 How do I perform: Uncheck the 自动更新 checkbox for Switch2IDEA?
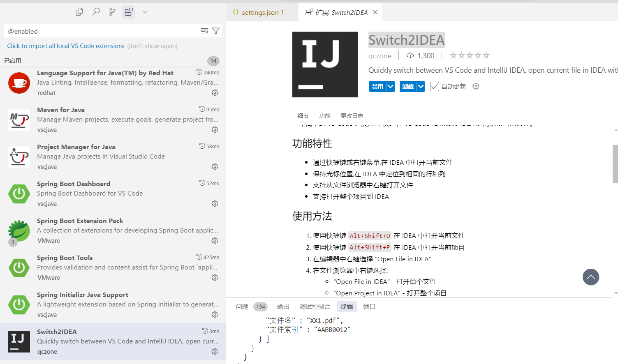point(434,86)
